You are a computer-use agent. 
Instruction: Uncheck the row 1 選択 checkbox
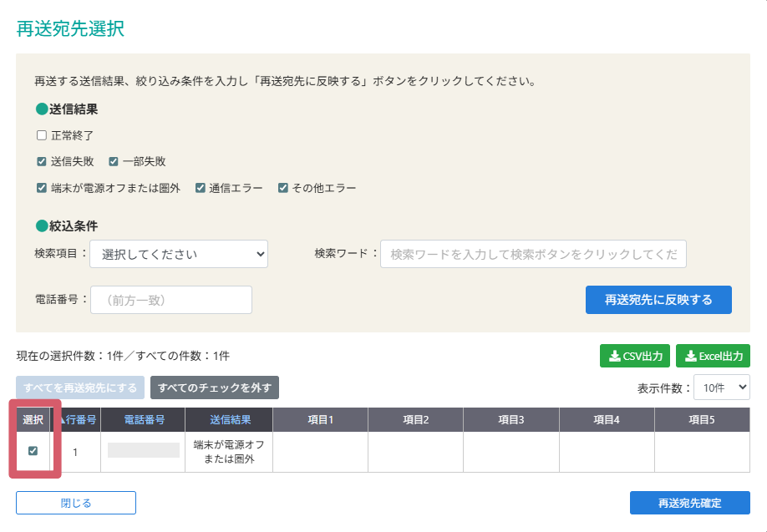click(x=33, y=452)
